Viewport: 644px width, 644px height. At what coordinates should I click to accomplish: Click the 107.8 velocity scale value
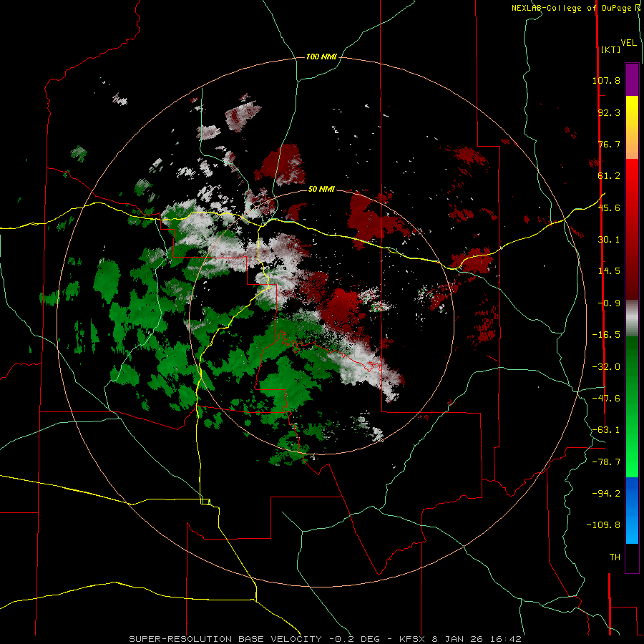606,80
